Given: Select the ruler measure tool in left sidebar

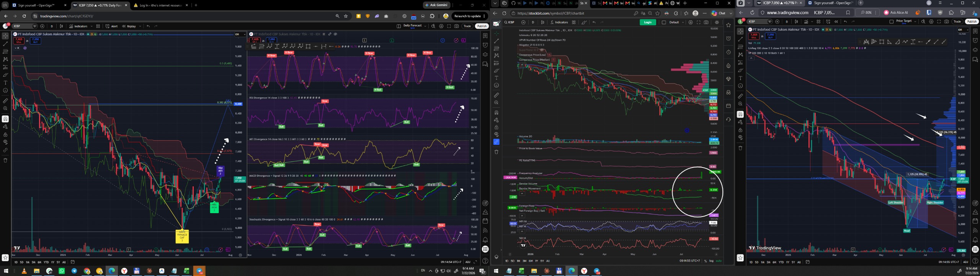Looking at the screenshot, I should coord(5,101).
